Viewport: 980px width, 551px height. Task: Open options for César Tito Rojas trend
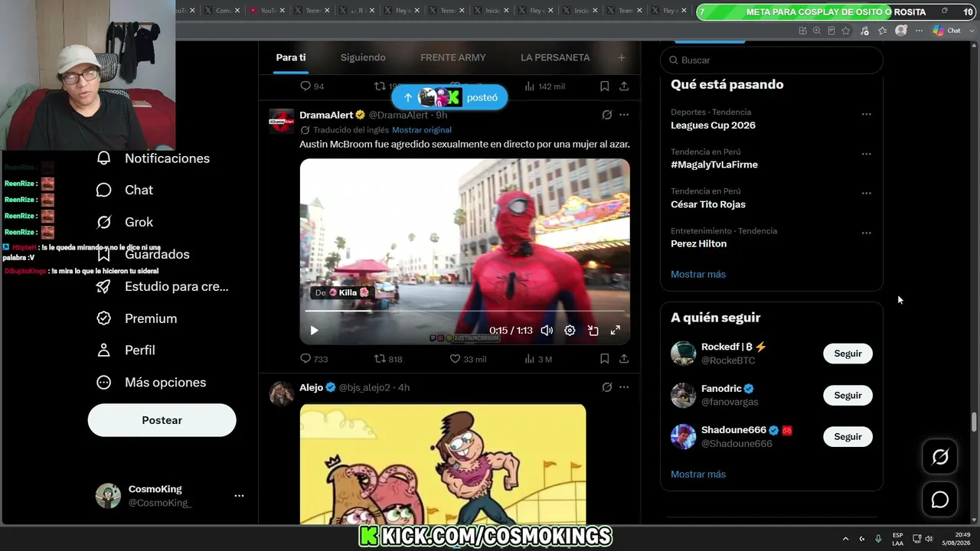(866, 193)
